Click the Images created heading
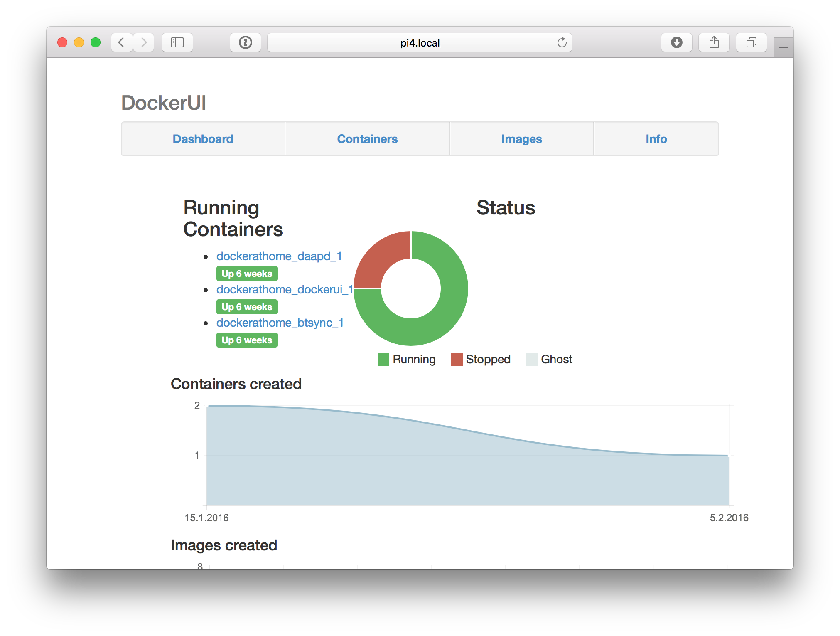The width and height of the screenshot is (840, 636). click(224, 545)
